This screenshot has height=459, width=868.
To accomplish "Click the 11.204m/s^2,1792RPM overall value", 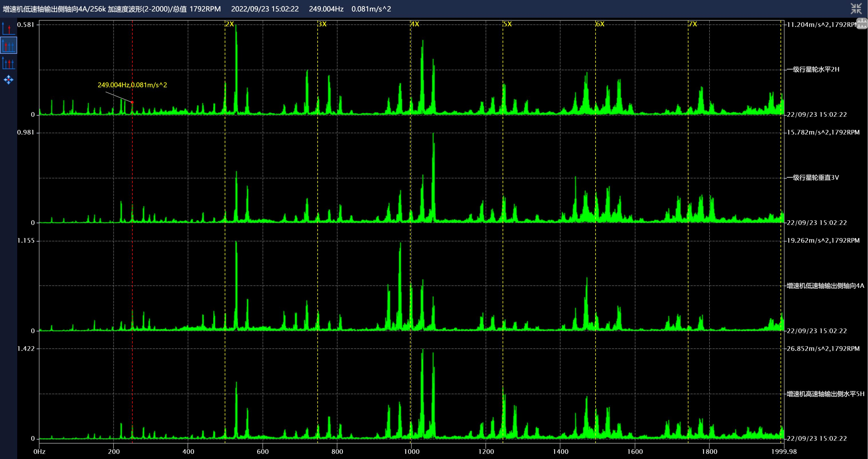I will click(x=821, y=24).
